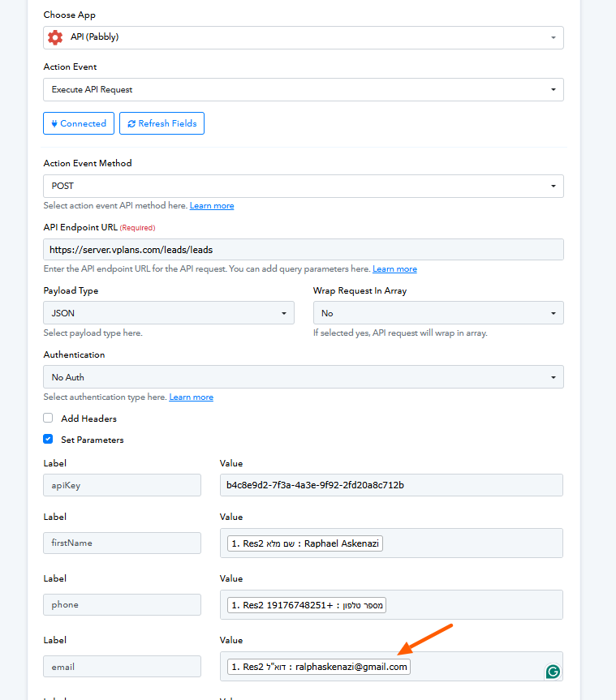Click the API Endpoint URL field
This screenshot has width=616, height=700.
coord(303,250)
